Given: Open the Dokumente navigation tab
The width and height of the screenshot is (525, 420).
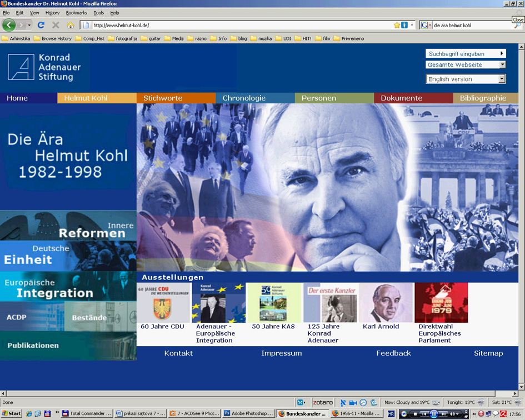Looking at the screenshot, I should click(x=401, y=98).
